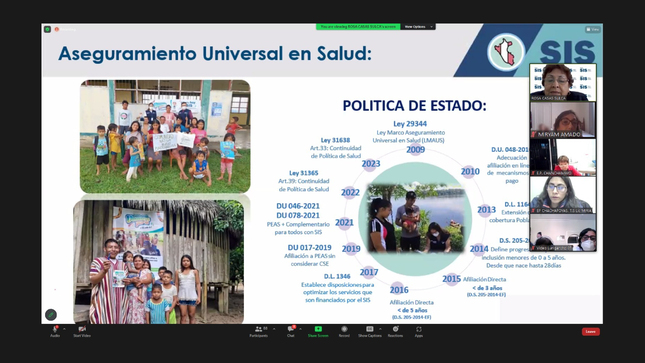Click the red Leave button

coord(590,331)
